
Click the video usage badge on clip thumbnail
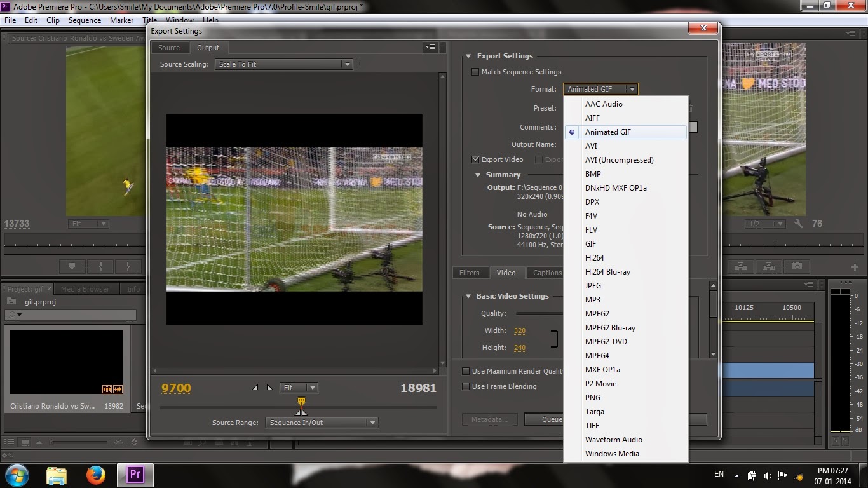click(x=107, y=389)
